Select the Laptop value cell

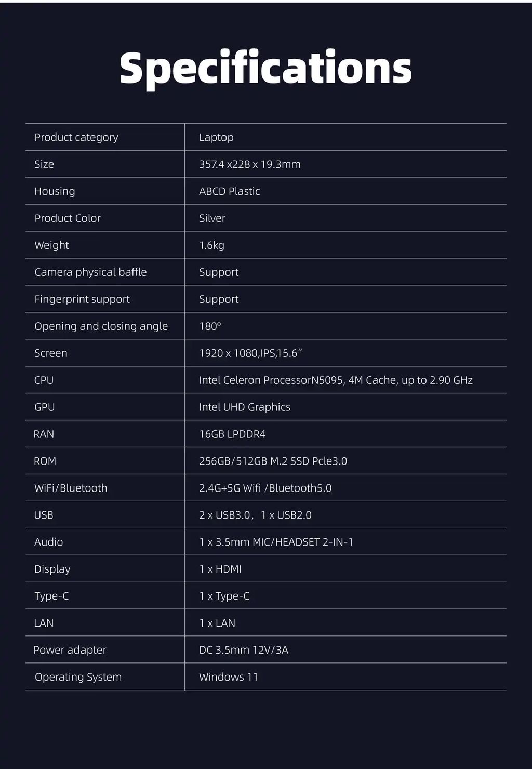click(x=216, y=137)
